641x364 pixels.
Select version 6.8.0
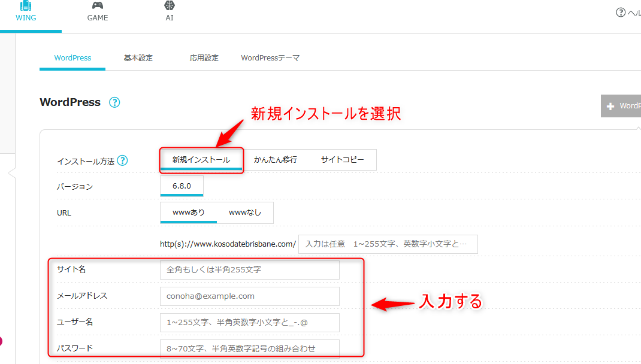pyautogui.click(x=182, y=186)
